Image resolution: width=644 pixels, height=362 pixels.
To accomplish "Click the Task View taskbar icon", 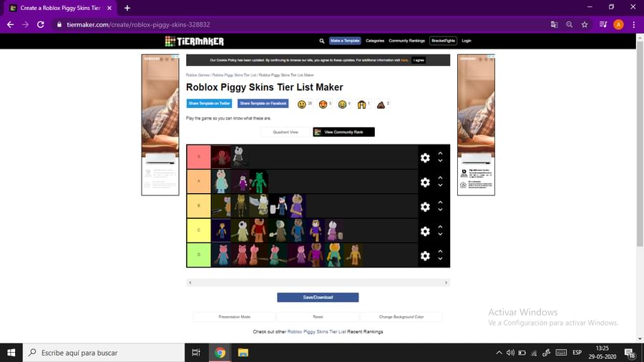I will tap(196, 353).
